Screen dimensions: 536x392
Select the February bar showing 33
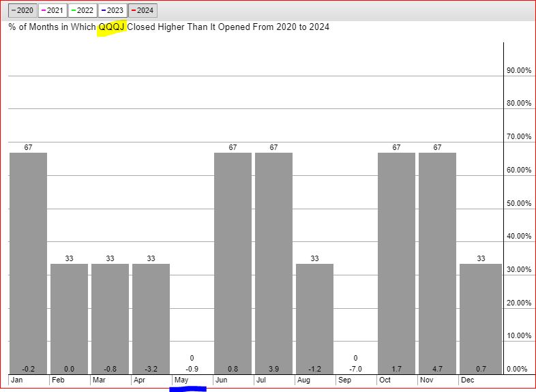[69, 319]
